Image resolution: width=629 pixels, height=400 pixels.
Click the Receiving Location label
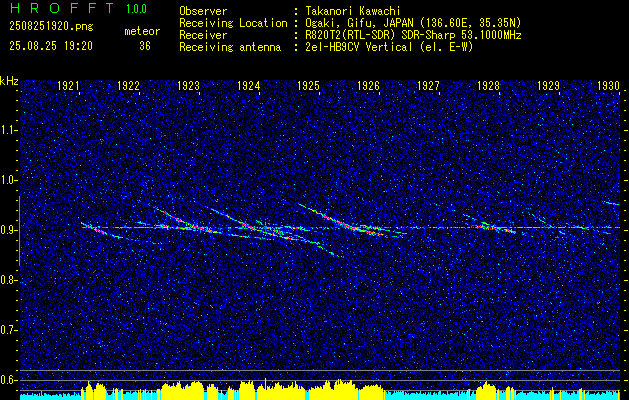point(233,23)
